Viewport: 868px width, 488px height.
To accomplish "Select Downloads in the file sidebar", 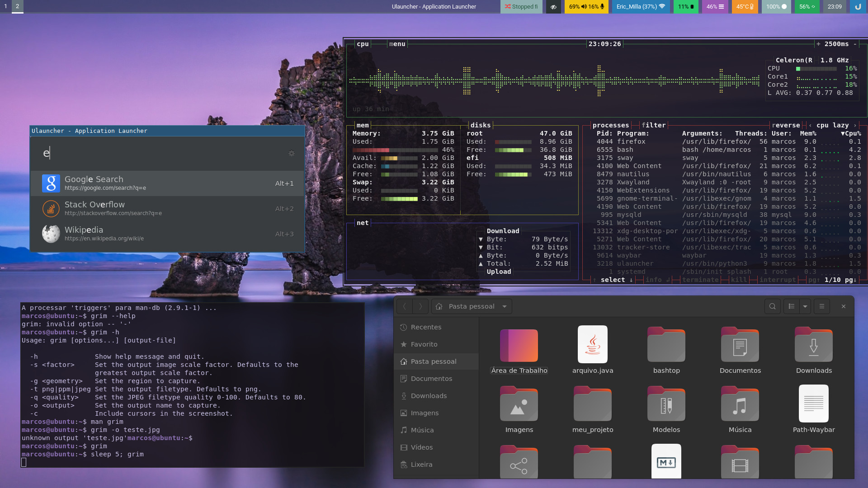I will click(429, 396).
